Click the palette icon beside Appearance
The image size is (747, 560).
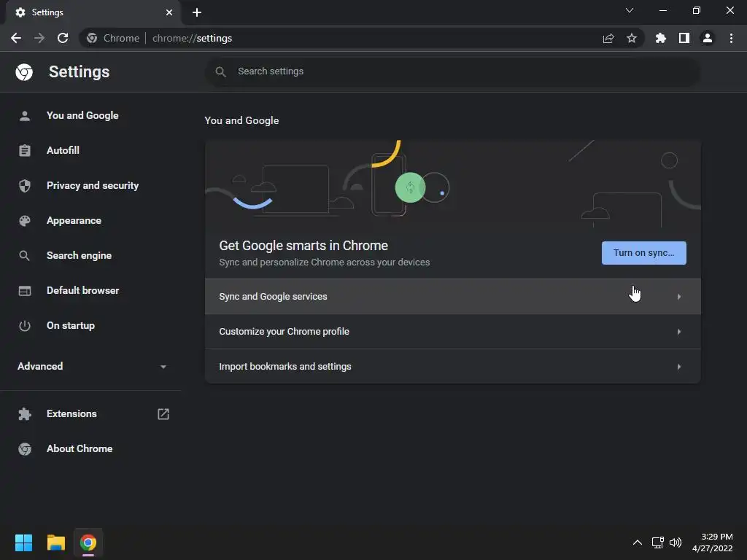25,220
